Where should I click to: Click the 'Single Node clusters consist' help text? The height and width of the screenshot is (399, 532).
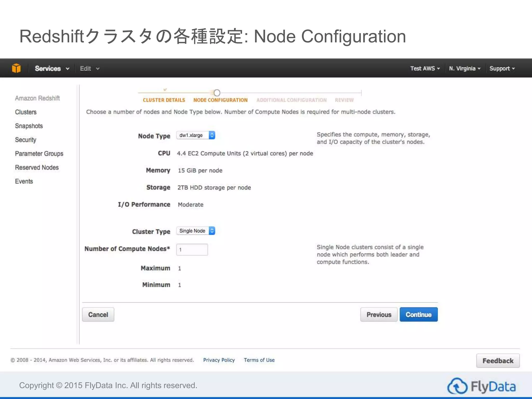pyautogui.click(x=370, y=255)
